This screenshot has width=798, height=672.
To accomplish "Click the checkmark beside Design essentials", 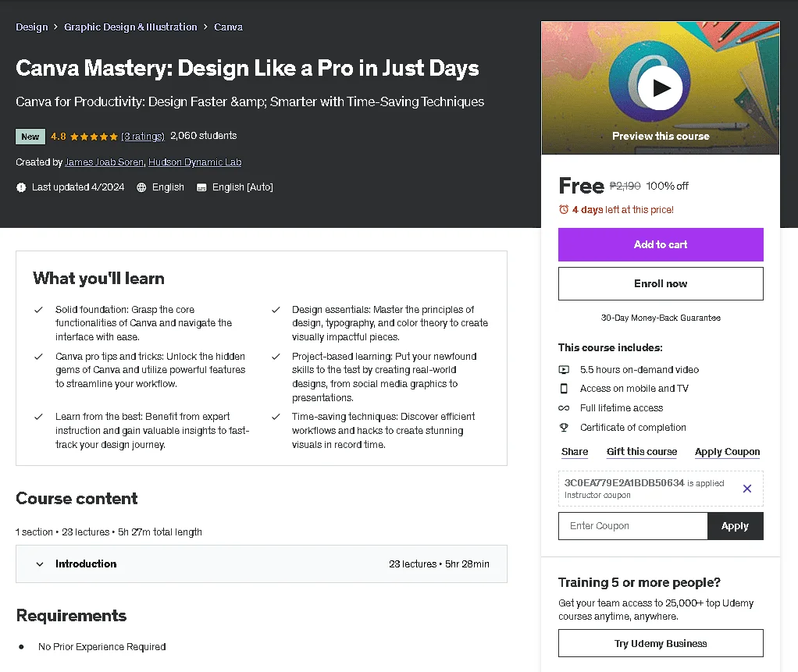I will (276, 309).
